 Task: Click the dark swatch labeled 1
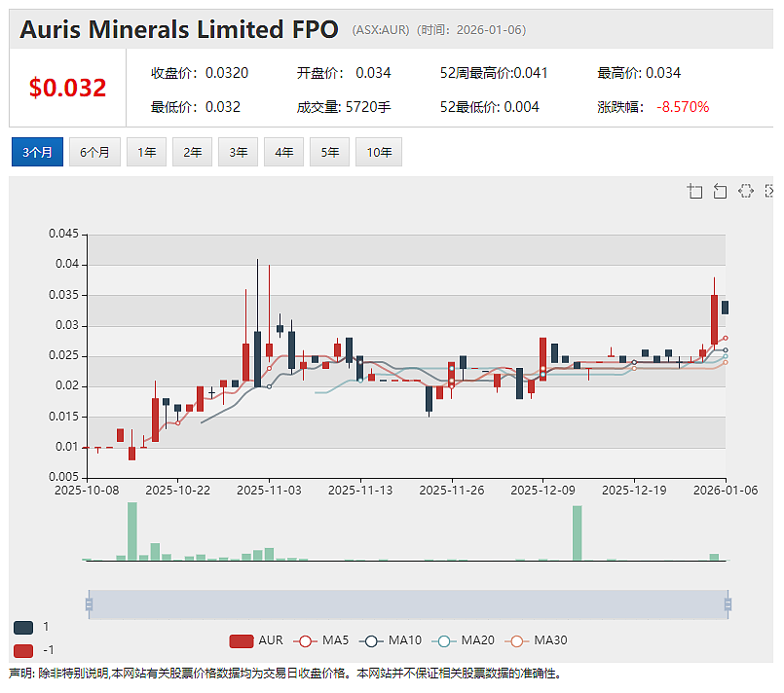click(23, 628)
